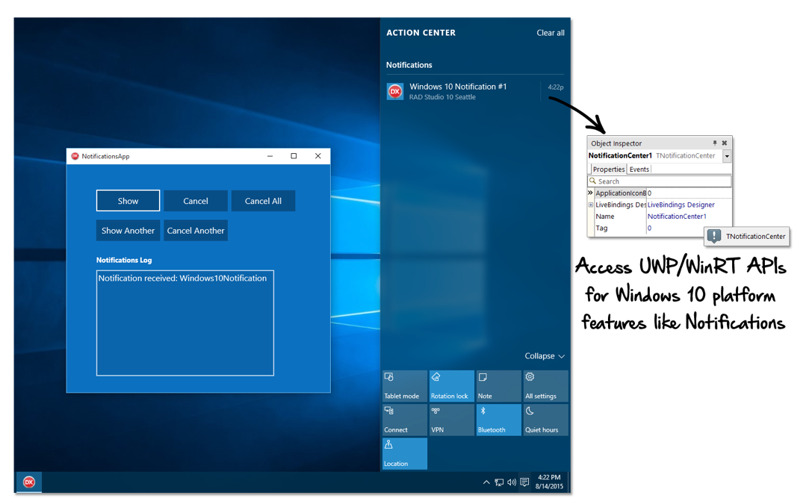The width and height of the screenshot is (812, 504).
Task: Open All settings tile
Action: coord(546,386)
